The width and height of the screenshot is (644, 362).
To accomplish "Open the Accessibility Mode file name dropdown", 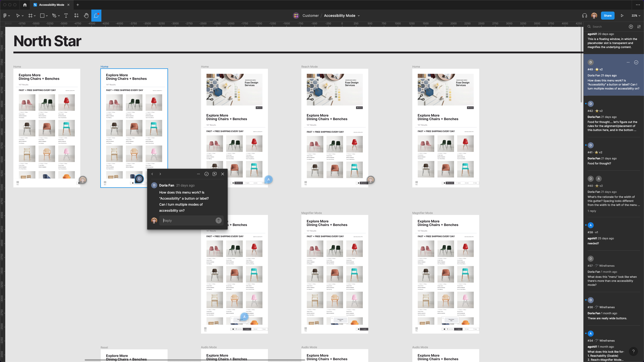I will pos(359,16).
